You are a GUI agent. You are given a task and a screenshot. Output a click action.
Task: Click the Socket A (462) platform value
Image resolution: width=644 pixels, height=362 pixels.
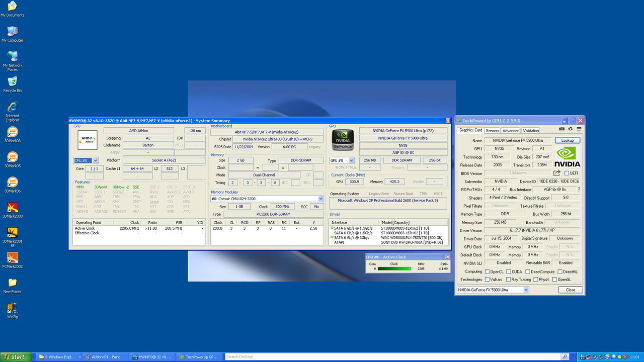click(164, 160)
